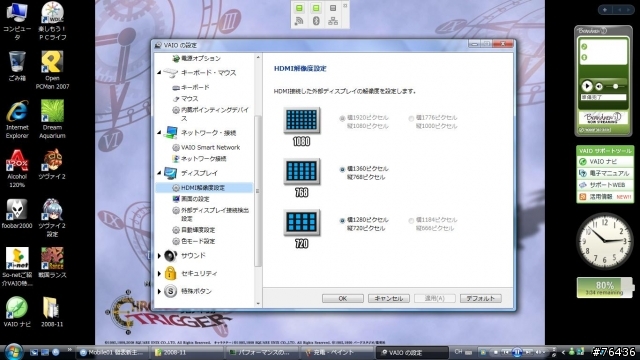Select ネットワーク接続 in the settings tree
The height and width of the screenshot is (360, 640).
(x=199, y=159)
